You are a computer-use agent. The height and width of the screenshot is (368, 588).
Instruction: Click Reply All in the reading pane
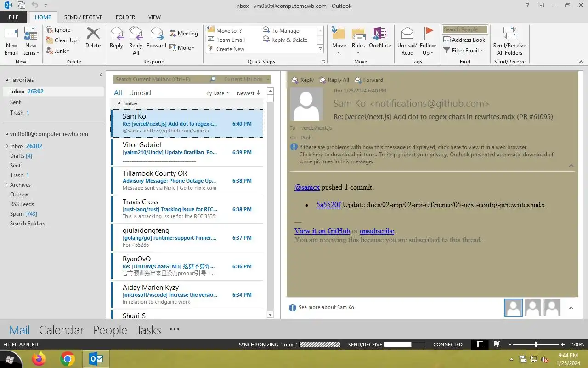pyautogui.click(x=334, y=80)
